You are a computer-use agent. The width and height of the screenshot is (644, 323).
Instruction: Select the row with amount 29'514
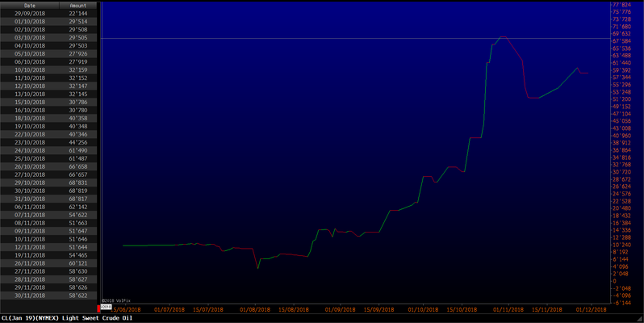point(48,22)
